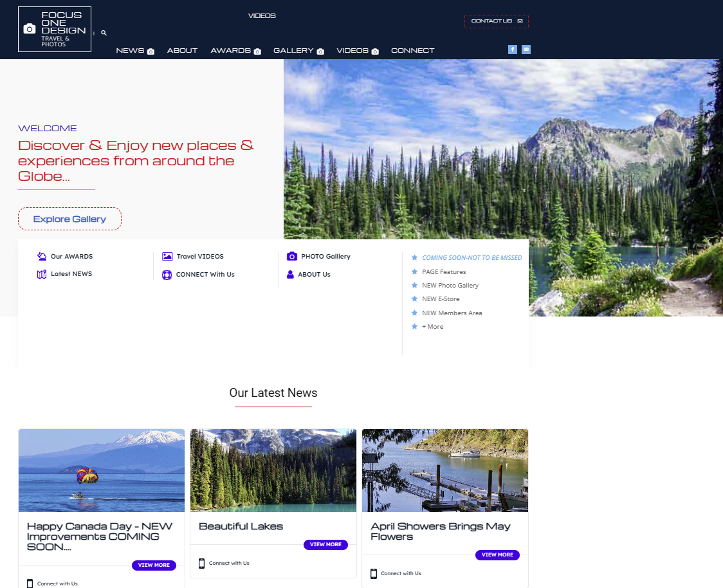Click the blue email envelope icon
723x588 pixels.
526,50
